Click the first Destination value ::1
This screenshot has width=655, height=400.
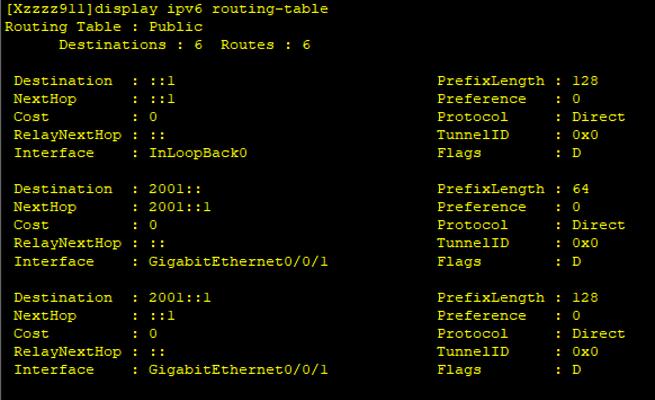coord(162,81)
